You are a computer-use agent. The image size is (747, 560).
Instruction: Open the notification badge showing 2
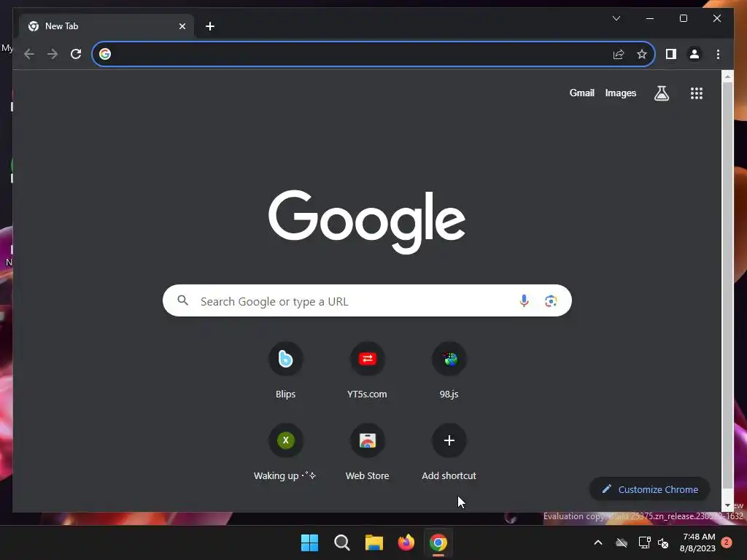727,542
